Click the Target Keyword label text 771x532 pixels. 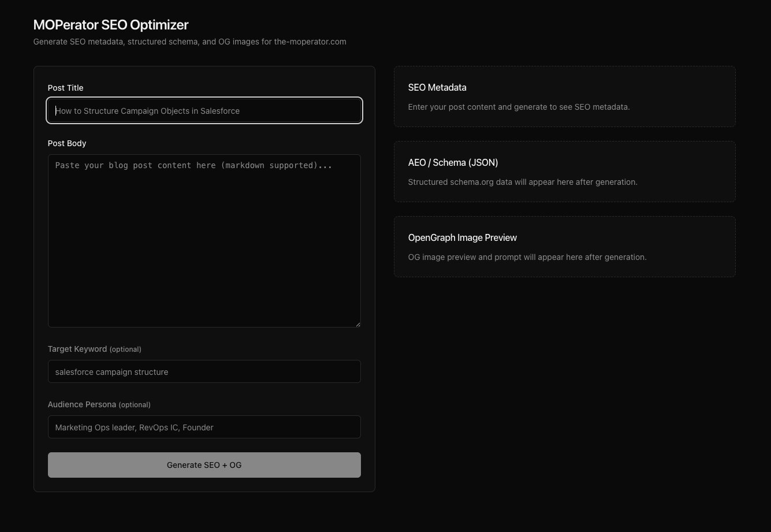[x=77, y=349]
